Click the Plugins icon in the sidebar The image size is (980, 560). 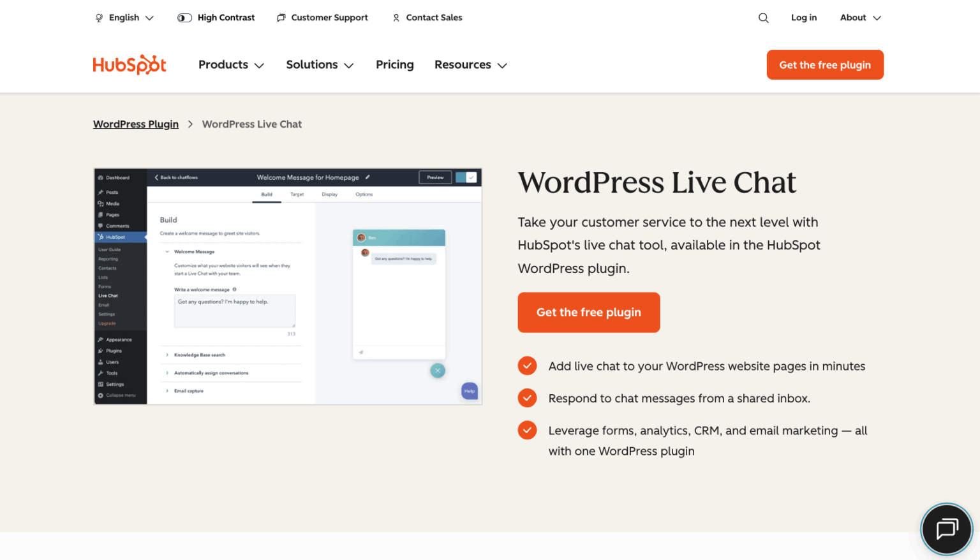pos(101,351)
